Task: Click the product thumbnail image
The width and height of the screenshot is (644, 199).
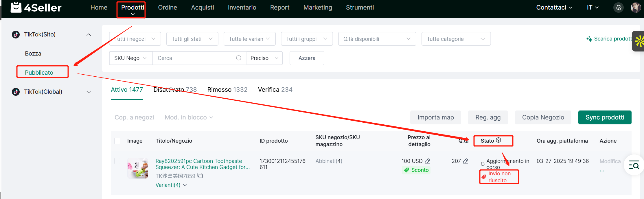Action: 138,168
